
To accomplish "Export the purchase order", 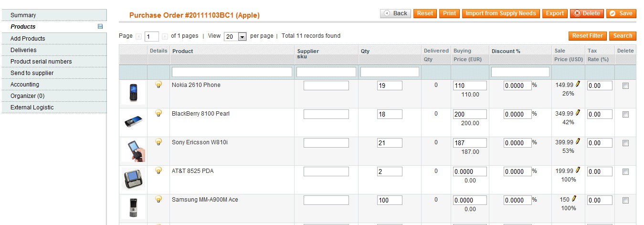I will pyautogui.click(x=555, y=13).
